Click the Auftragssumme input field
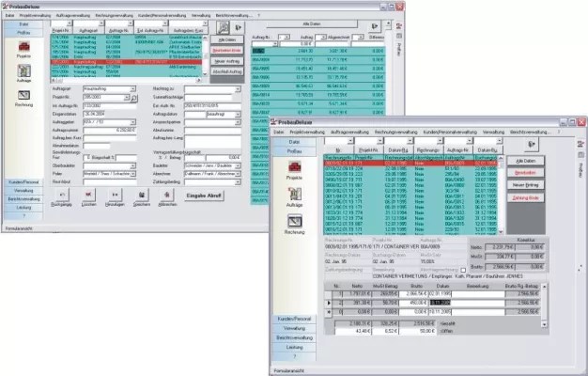 pos(108,131)
